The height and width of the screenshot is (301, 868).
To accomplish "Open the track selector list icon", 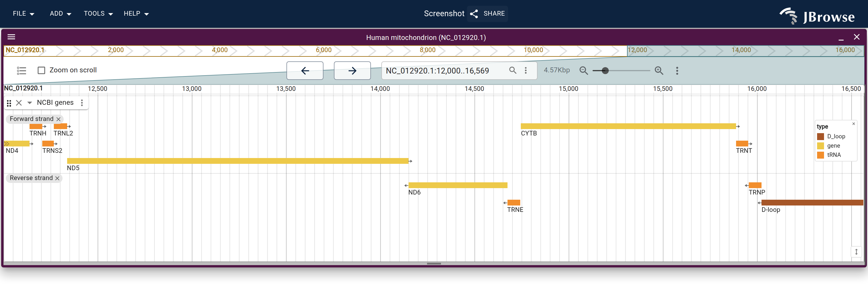I will (x=22, y=70).
